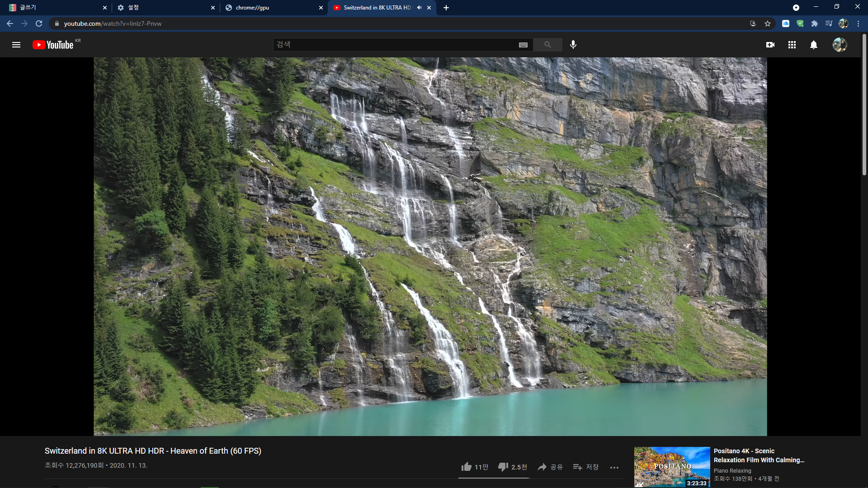Open the Positano 4K video thumbnail
The width and height of the screenshot is (868, 488).
(x=672, y=467)
